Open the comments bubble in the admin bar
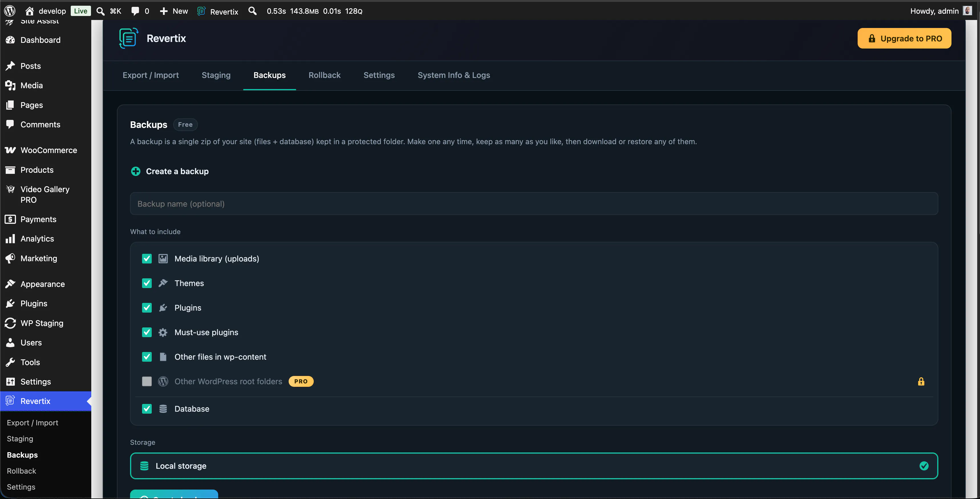The height and width of the screenshot is (499, 980). 135,11
